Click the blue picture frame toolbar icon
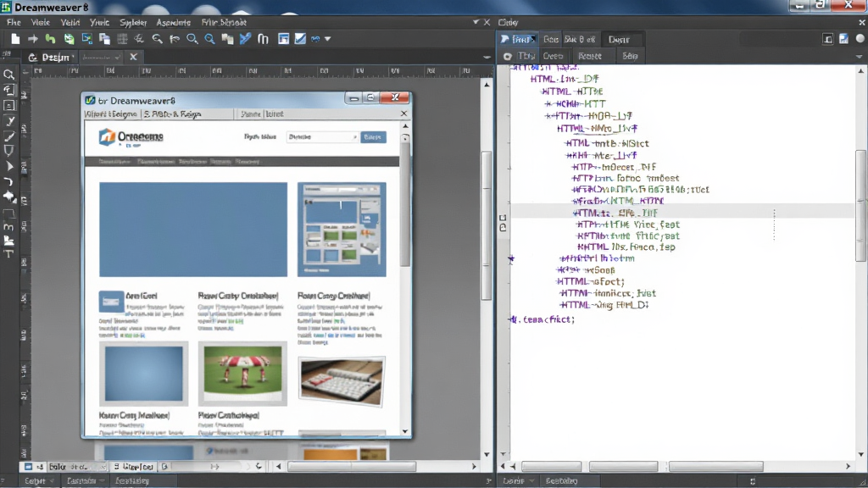The image size is (868, 488). 87,39
